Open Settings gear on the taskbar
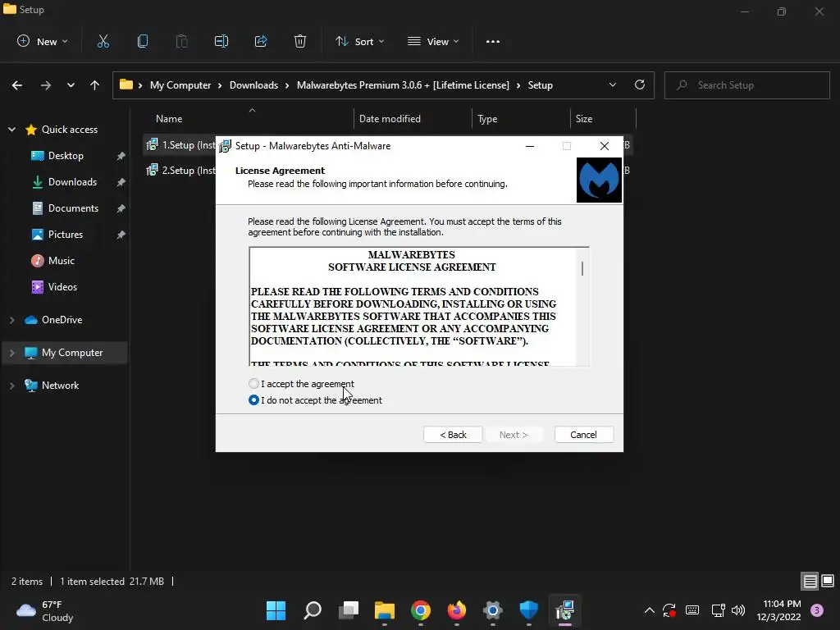 click(493, 610)
